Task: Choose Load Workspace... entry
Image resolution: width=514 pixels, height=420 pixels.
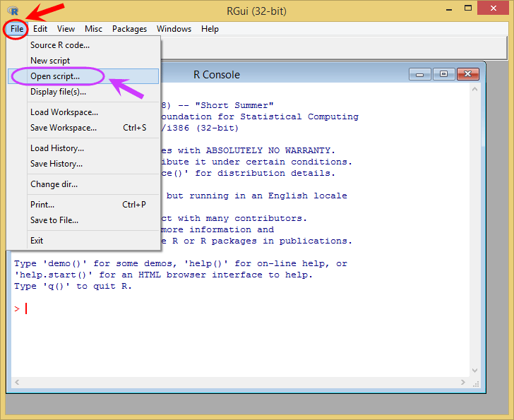Action: coord(83,112)
